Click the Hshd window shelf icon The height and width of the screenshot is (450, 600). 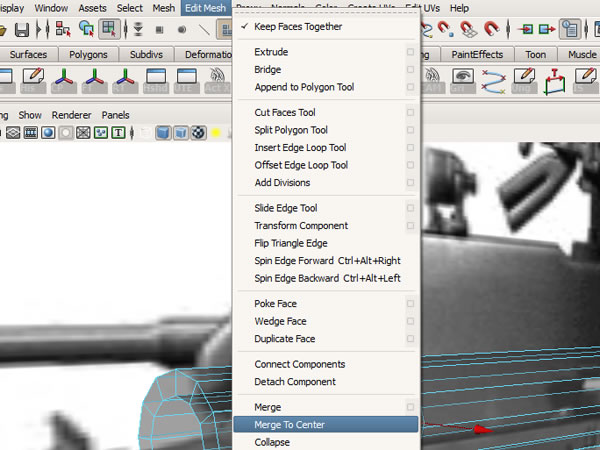[x=156, y=81]
